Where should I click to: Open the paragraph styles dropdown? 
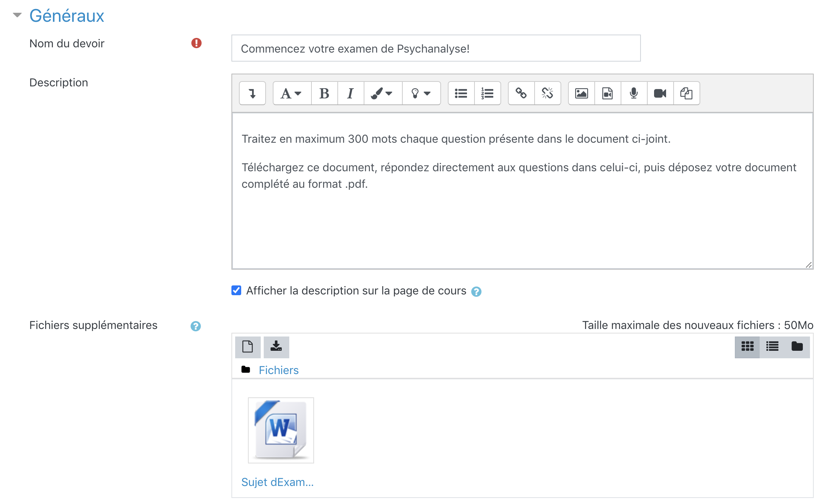coord(292,93)
